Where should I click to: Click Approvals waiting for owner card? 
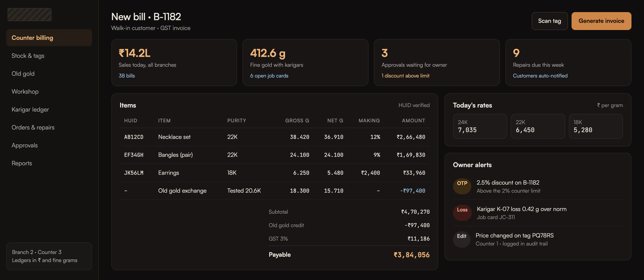pos(437,62)
